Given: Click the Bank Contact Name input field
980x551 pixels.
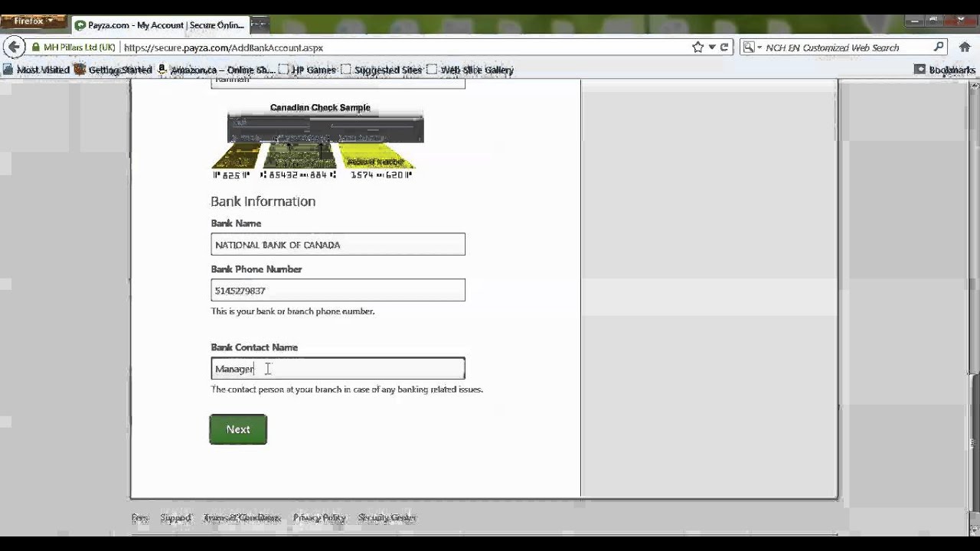Looking at the screenshot, I should click(x=338, y=369).
